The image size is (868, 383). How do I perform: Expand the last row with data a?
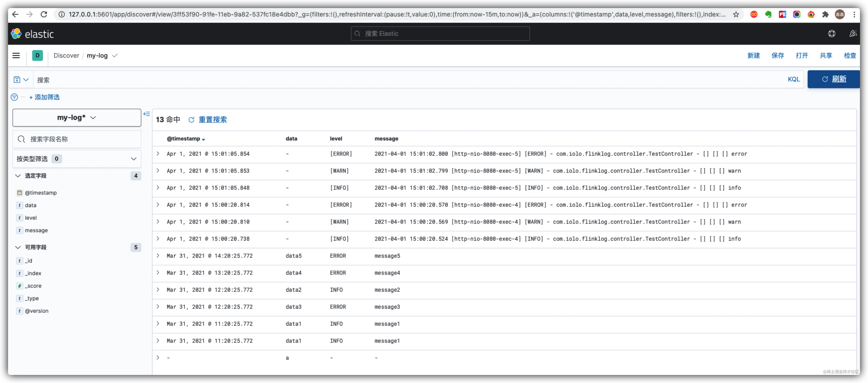click(x=158, y=357)
